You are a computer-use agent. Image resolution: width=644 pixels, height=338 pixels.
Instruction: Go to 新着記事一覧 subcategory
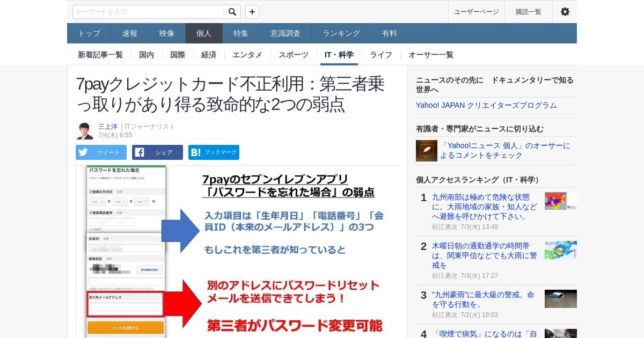tap(100, 55)
